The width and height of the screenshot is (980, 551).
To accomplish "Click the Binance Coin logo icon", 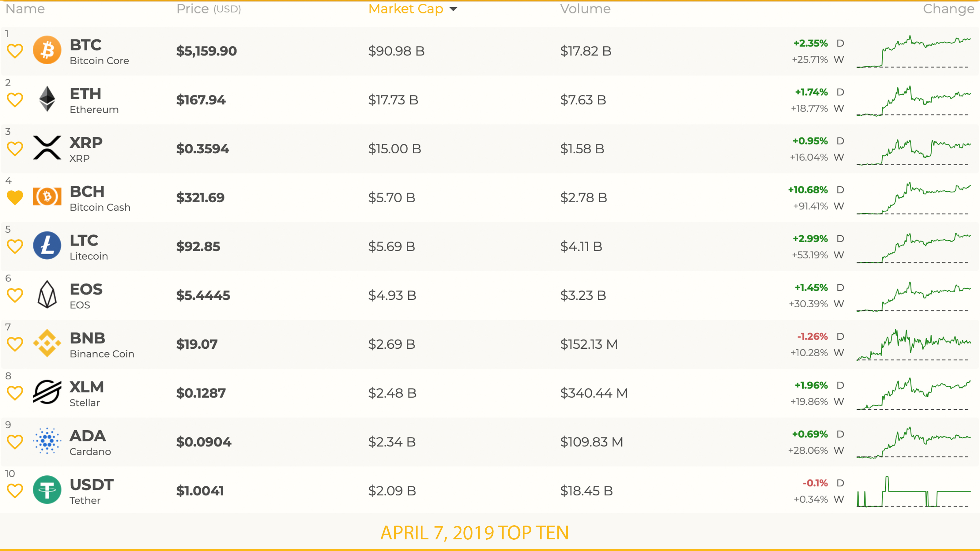I will 47,343.
